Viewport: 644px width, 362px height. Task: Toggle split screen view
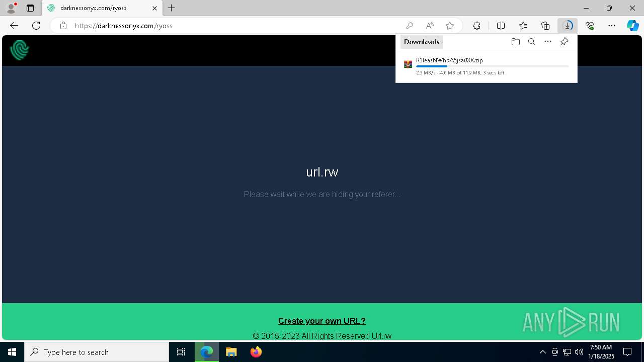[501, 26]
